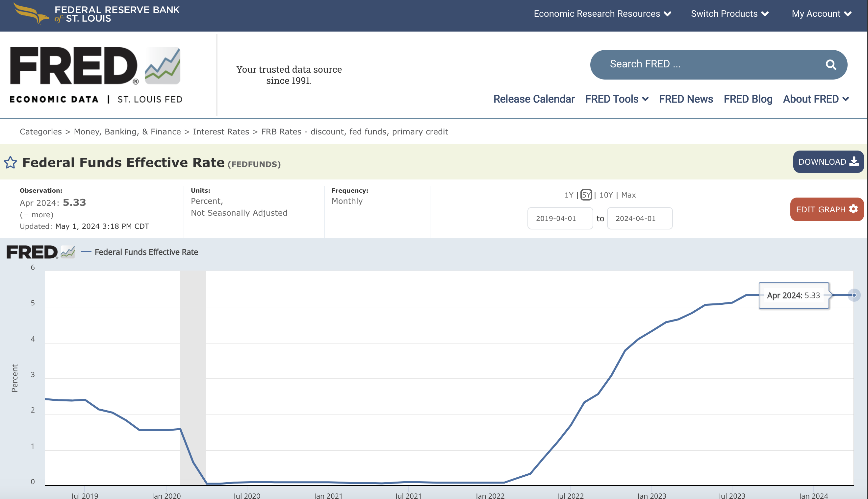The width and height of the screenshot is (868, 499).
Task: Expand Switch Products menu
Action: [729, 14]
